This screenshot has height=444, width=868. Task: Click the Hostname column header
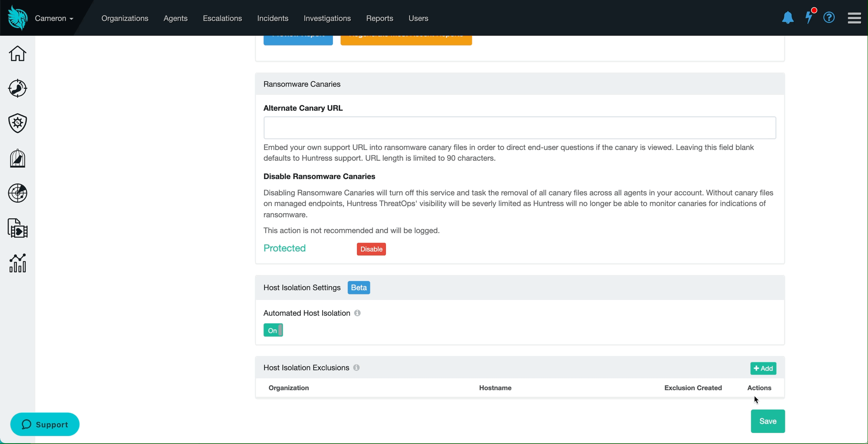click(495, 388)
